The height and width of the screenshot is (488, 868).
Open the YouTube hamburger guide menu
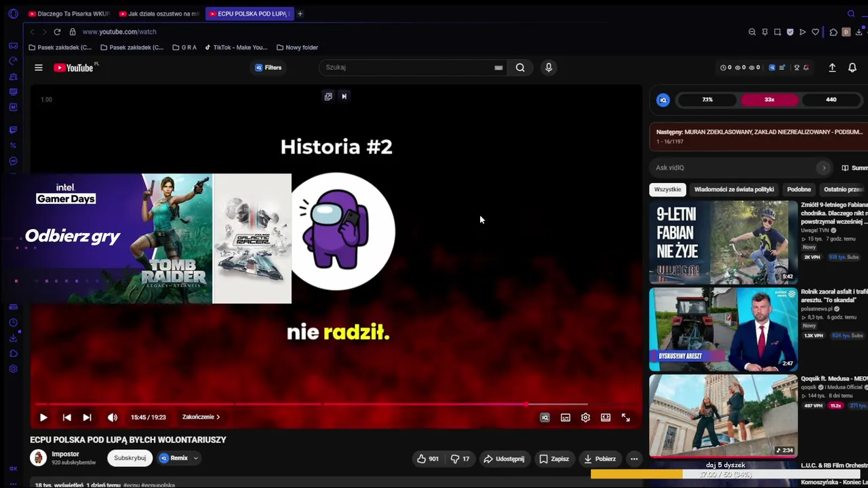tap(39, 68)
